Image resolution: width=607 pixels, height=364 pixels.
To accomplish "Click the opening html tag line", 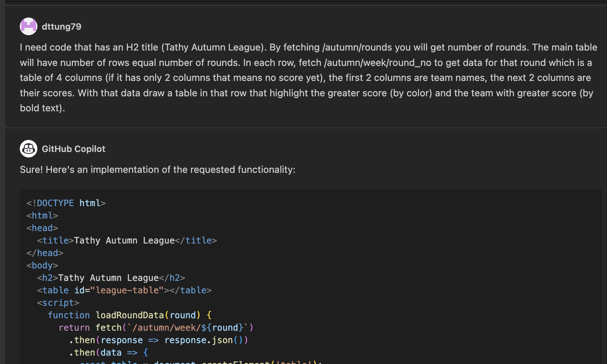I will [x=42, y=216].
